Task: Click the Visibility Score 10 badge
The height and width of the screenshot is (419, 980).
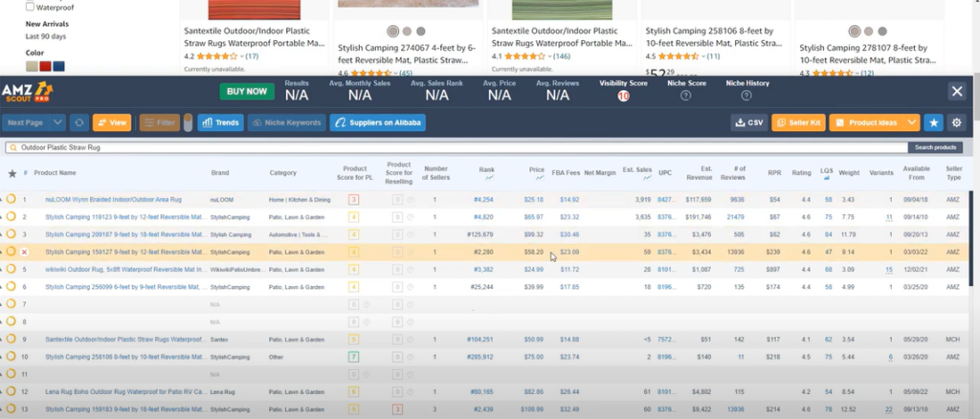Action: 623,96
